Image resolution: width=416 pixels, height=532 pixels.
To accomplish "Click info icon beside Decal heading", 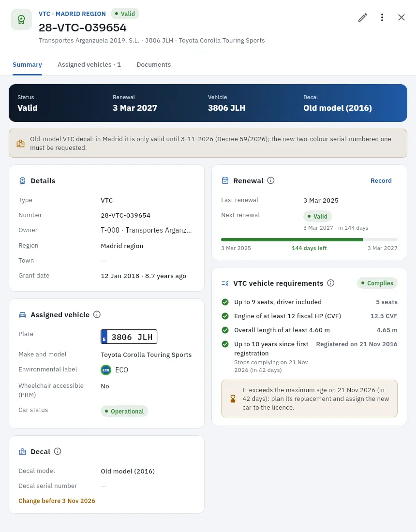I will pos(58,451).
